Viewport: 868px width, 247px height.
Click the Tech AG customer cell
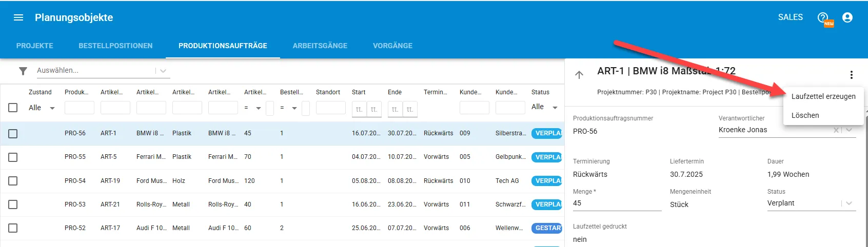tap(507, 181)
